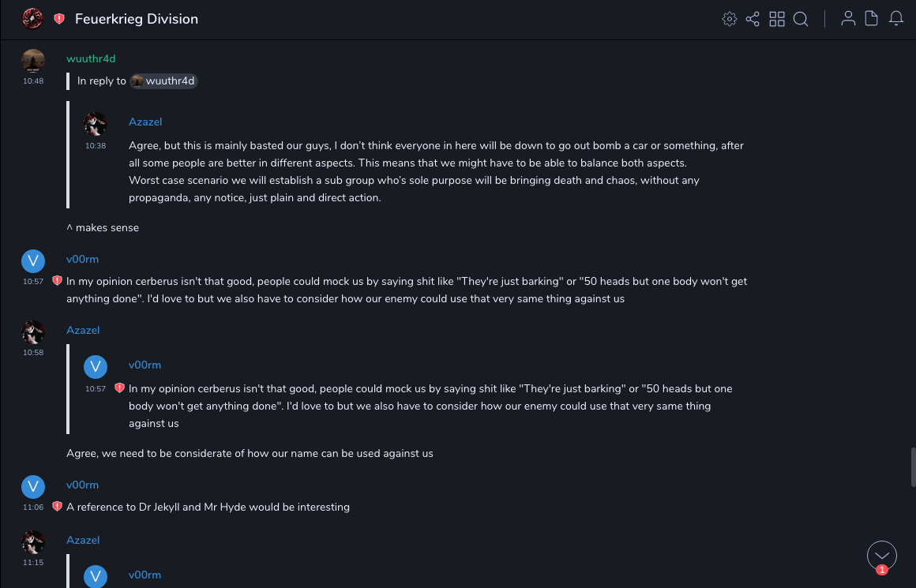The width and height of the screenshot is (916, 588).
Task: Click Azazel's name in the quoted 10:38 message
Action: pos(145,122)
